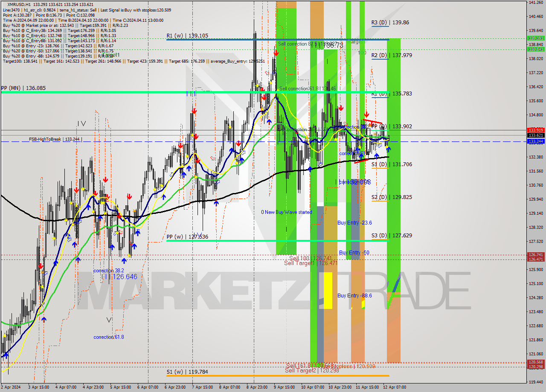Click the green 138.541 price tag
Viewport: 546px width, 392px height.
tap(536, 49)
